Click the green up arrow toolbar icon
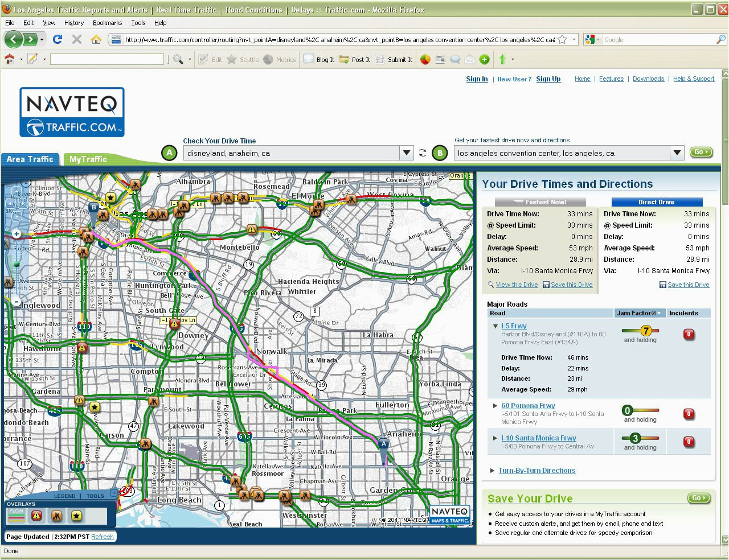This screenshot has width=729, height=560. (x=502, y=59)
